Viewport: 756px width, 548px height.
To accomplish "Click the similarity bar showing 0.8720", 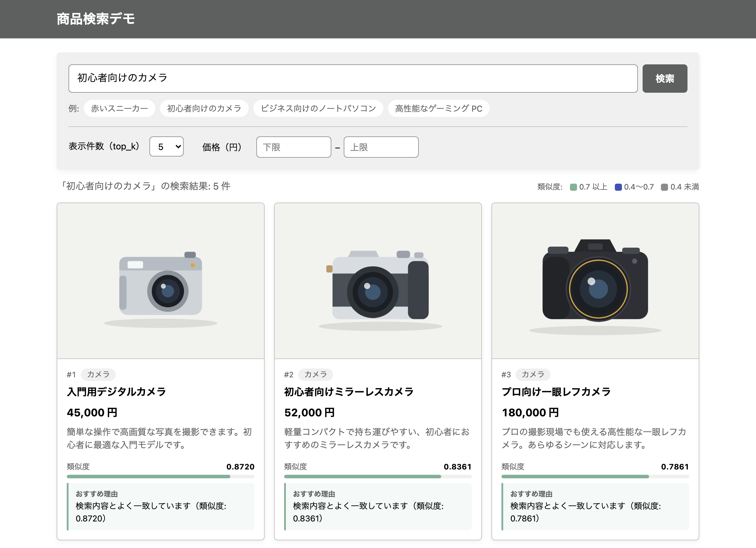I will [161, 476].
